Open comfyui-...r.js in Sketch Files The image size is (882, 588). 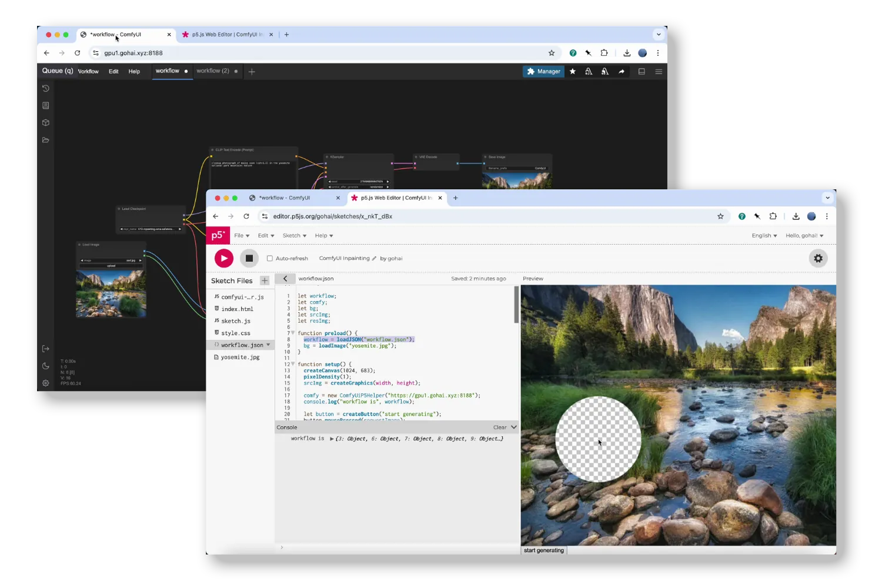click(242, 297)
